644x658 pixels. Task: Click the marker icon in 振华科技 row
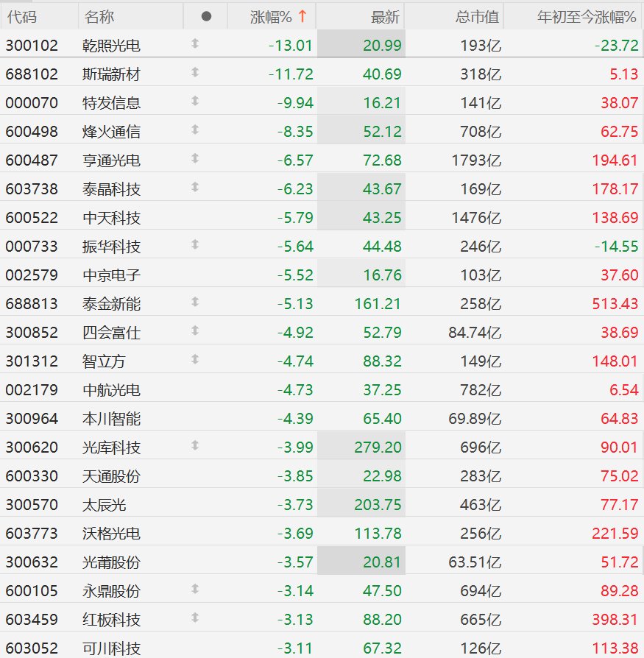pos(194,244)
